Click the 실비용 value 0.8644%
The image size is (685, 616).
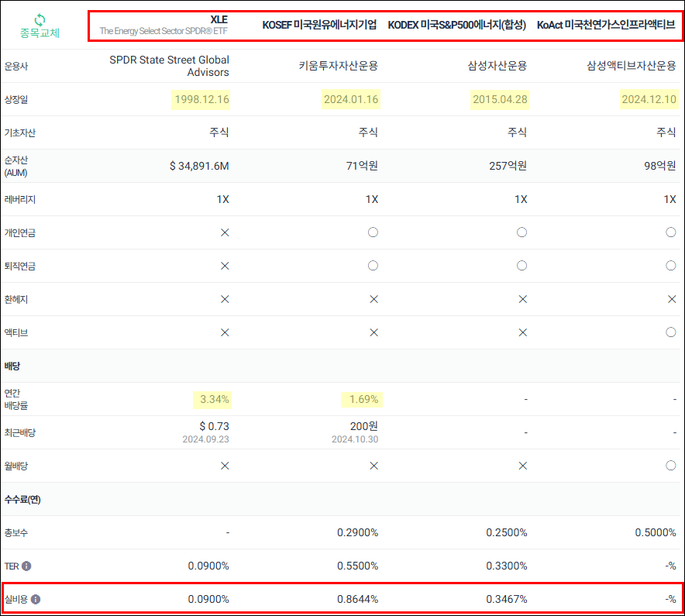[357, 599]
